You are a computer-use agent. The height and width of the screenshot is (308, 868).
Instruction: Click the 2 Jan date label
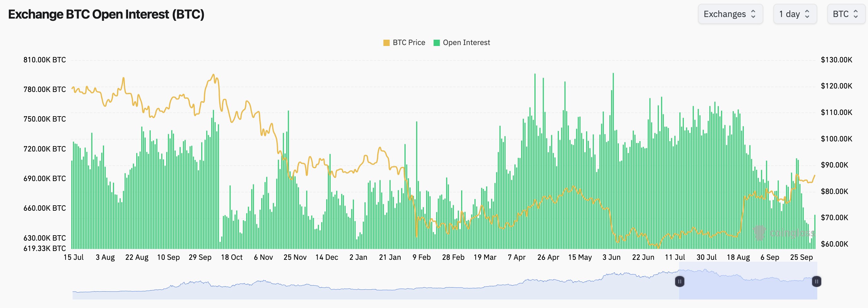coord(358,257)
